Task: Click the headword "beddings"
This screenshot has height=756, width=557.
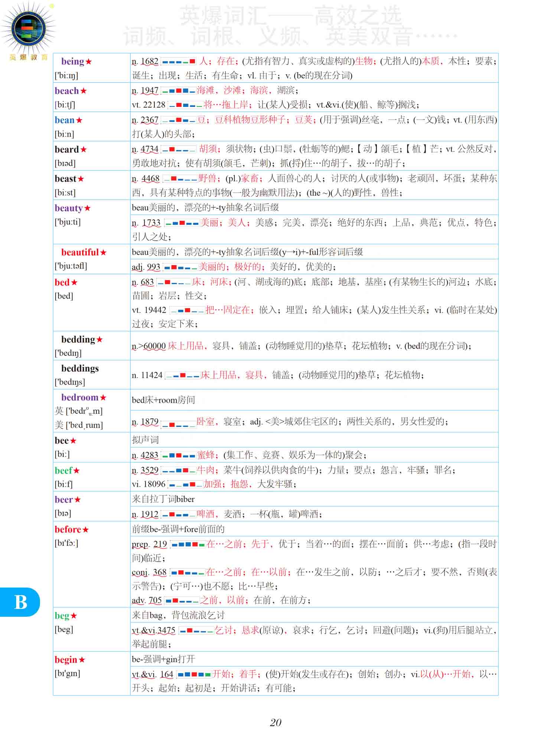Action: (80, 368)
